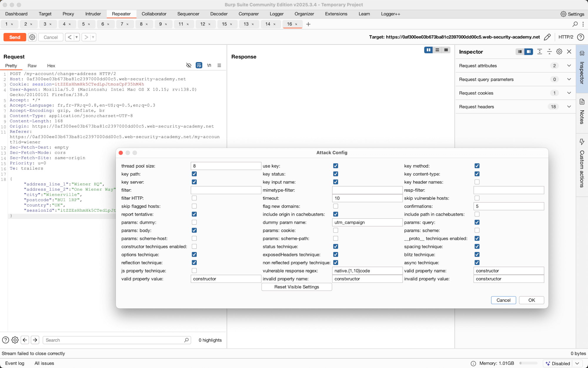Viewport: 588px width, 368px height.
Task: Open the Event log
Action: point(15,363)
